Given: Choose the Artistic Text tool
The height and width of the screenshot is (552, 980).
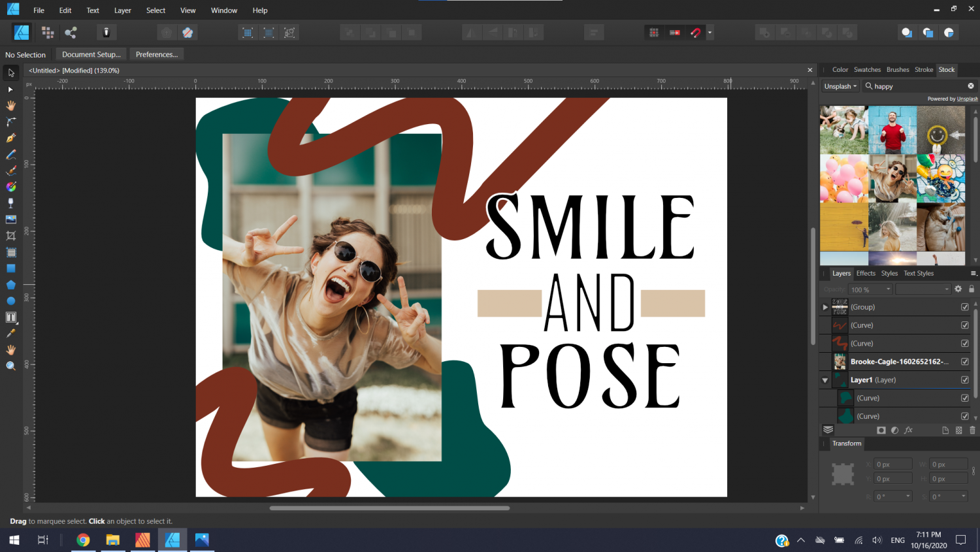Looking at the screenshot, I should tap(11, 317).
